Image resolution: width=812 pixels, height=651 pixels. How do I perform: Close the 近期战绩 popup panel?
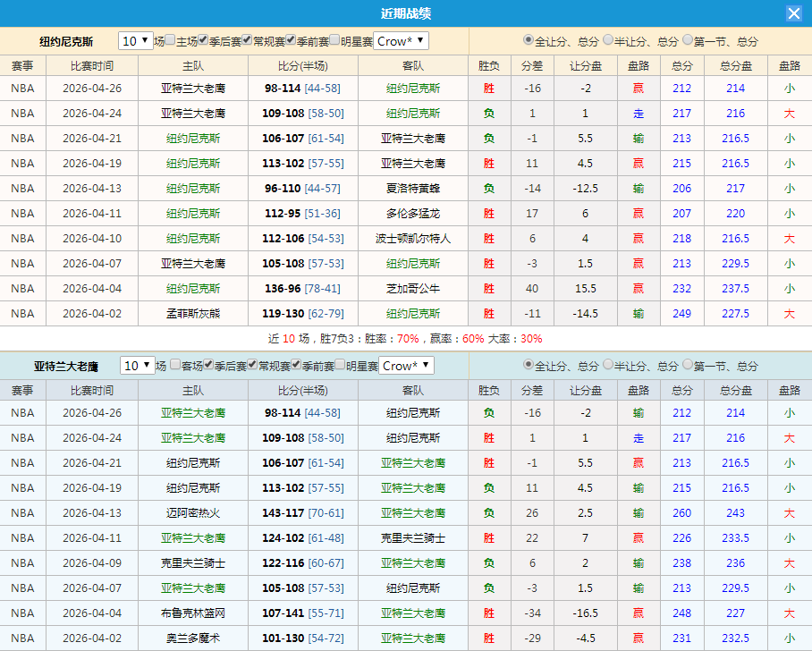pos(794,12)
